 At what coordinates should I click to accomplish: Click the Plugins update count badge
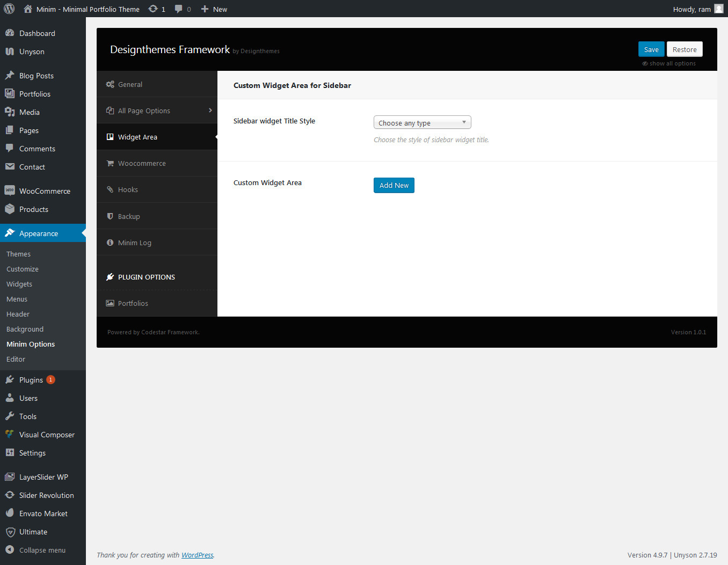50,379
